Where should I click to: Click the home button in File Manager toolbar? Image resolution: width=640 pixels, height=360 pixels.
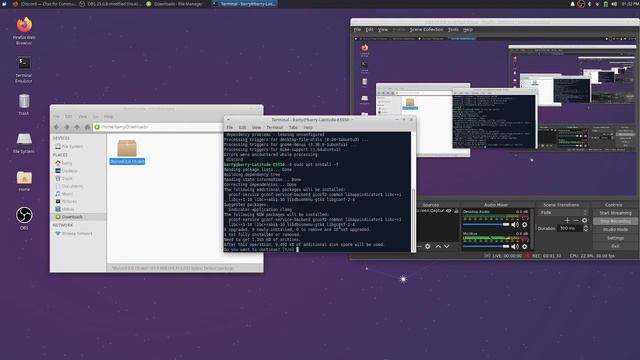point(87,127)
